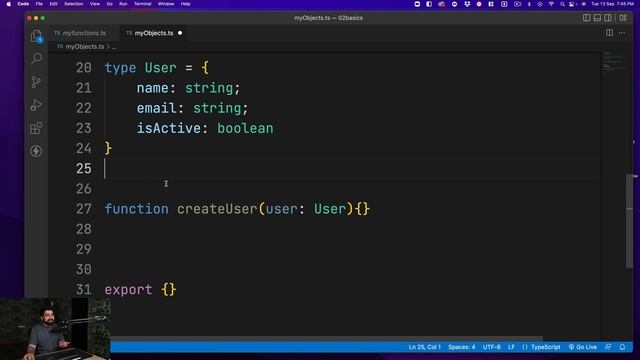Click 'createUser' function name in code
640x360 pixels.
217,209
